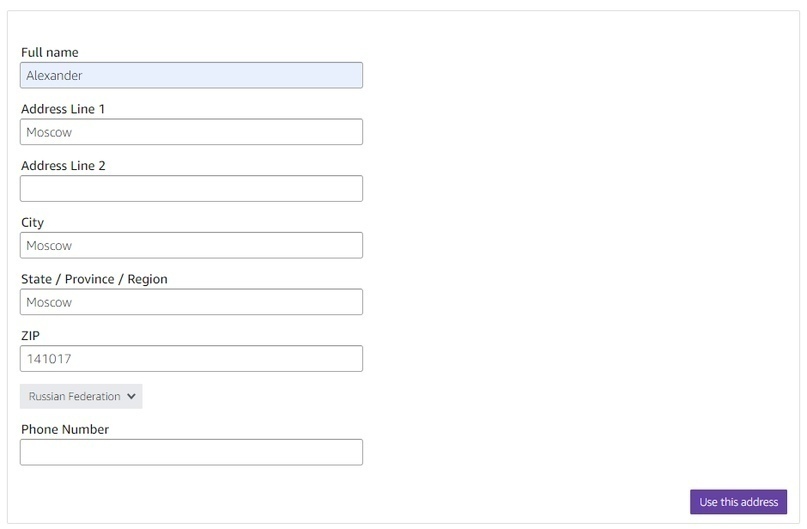This screenshot has width=807, height=529.
Task: Click into the City input box
Action: pos(191,245)
